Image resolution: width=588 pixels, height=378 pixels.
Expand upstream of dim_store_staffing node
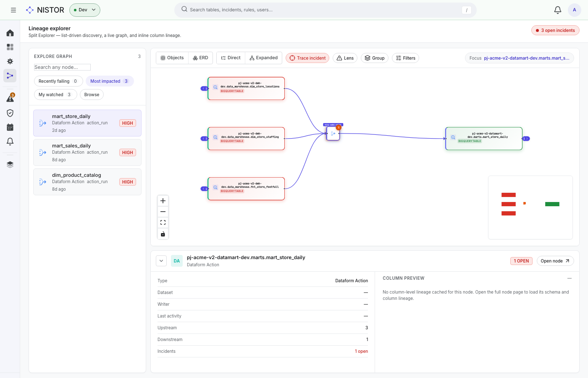pyautogui.click(x=204, y=139)
